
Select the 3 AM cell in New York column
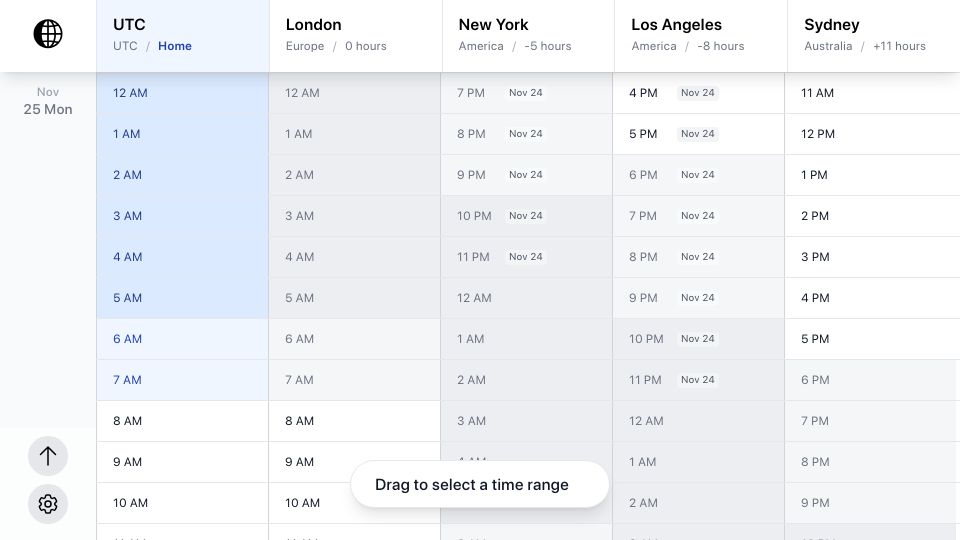click(x=527, y=421)
